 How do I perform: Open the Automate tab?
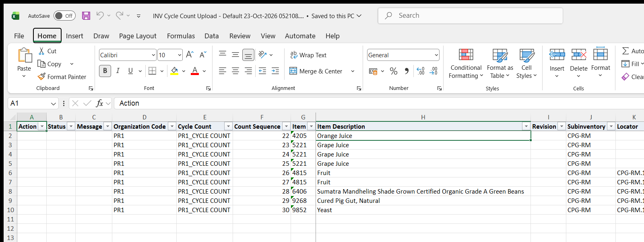(x=300, y=36)
